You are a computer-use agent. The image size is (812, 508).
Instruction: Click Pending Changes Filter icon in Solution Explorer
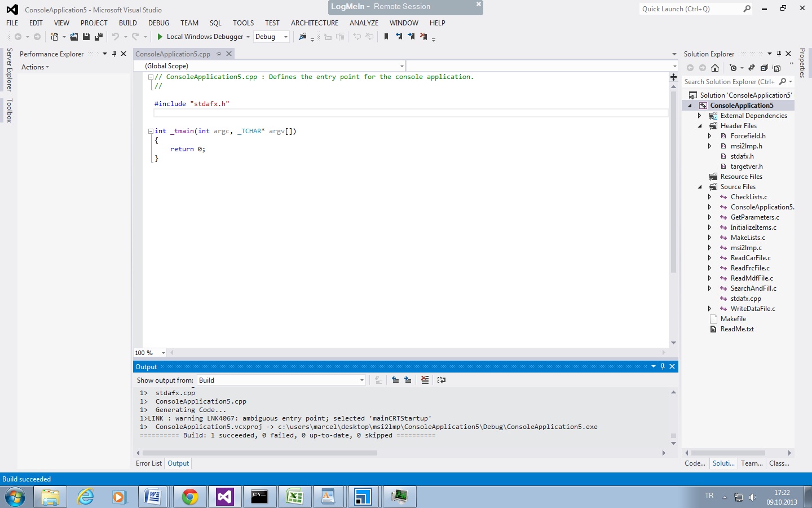click(x=732, y=68)
